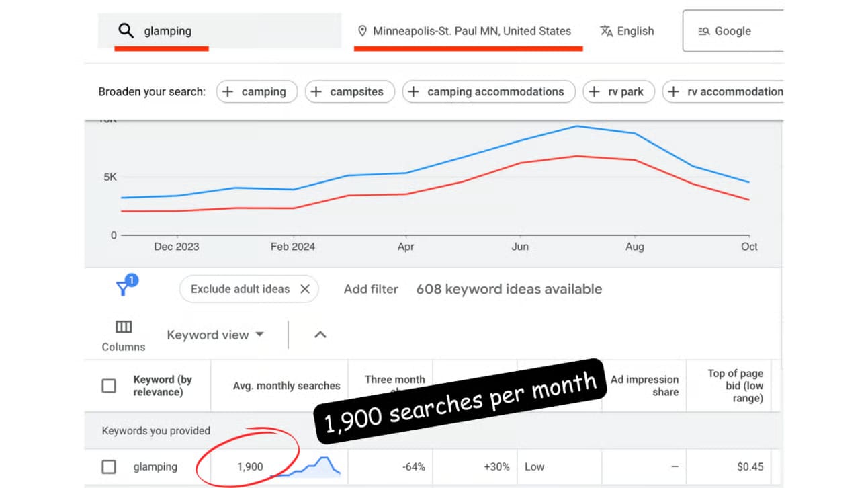Image resolution: width=868 pixels, height=488 pixels.
Task: Collapse the chart with the up chevron
Action: [x=320, y=334]
